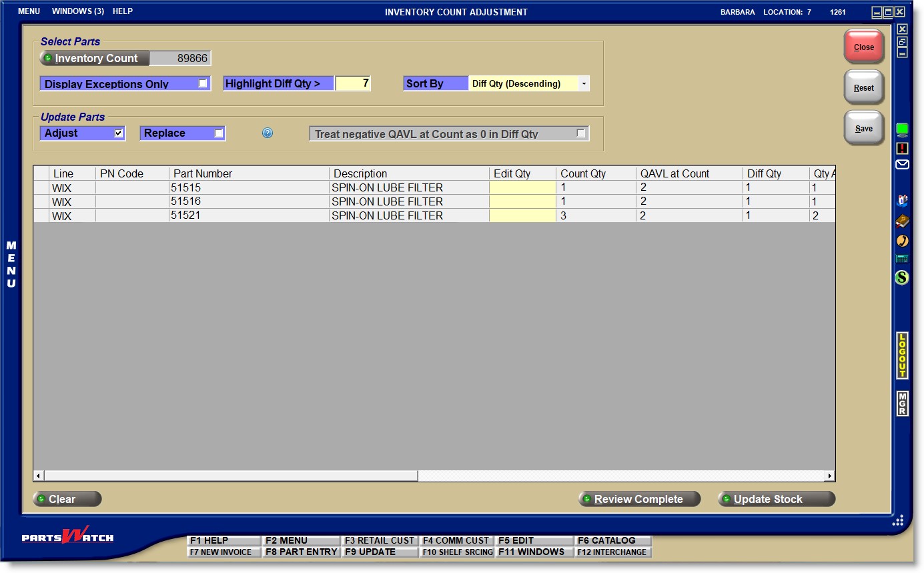Click the green S circle icon

[902, 277]
